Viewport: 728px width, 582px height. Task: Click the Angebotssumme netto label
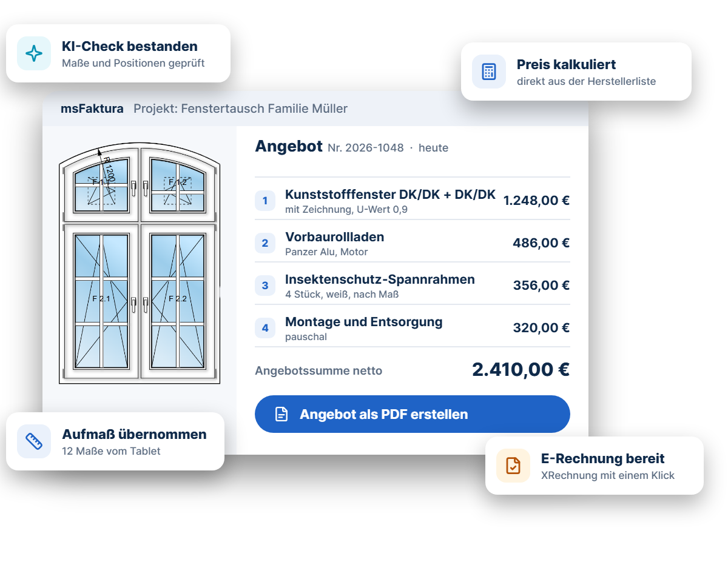coord(318,371)
